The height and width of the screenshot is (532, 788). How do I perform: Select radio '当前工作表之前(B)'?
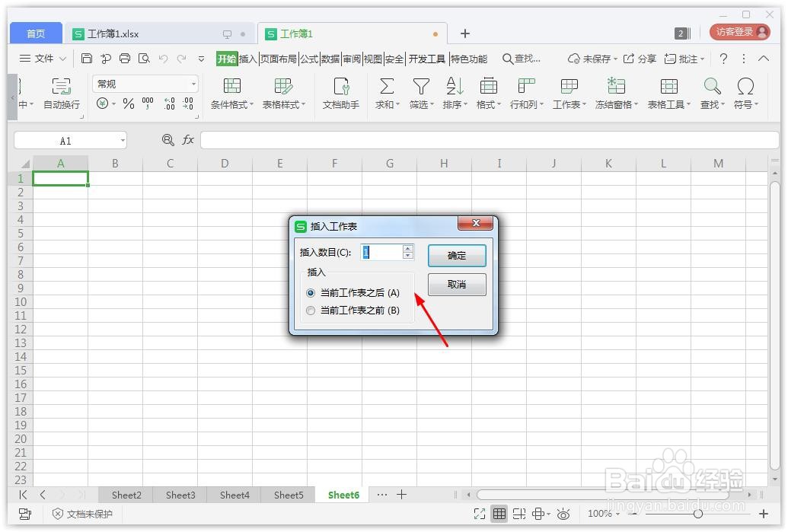pos(311,310)
